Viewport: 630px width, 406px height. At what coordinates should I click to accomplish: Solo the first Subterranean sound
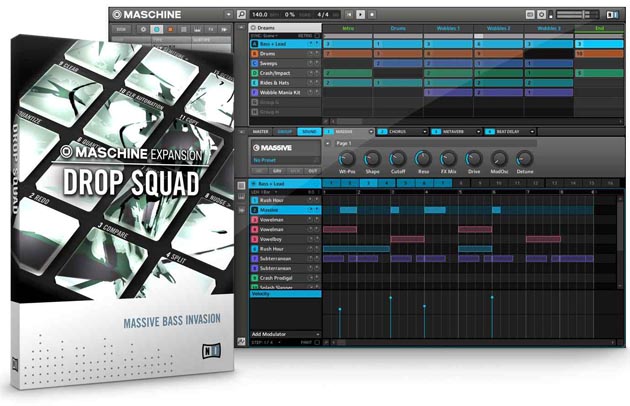[x=317, y=258]
